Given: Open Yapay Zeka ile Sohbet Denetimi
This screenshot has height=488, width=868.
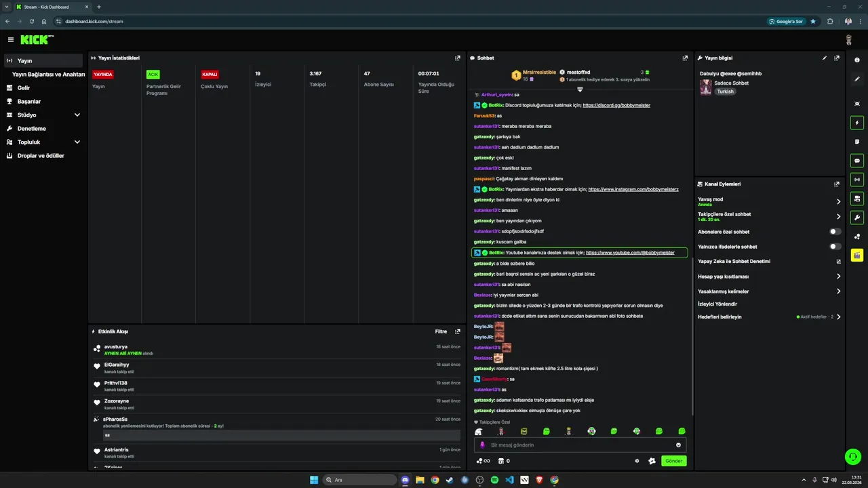Looking at the screenshot, I should [x=770, y=262].
